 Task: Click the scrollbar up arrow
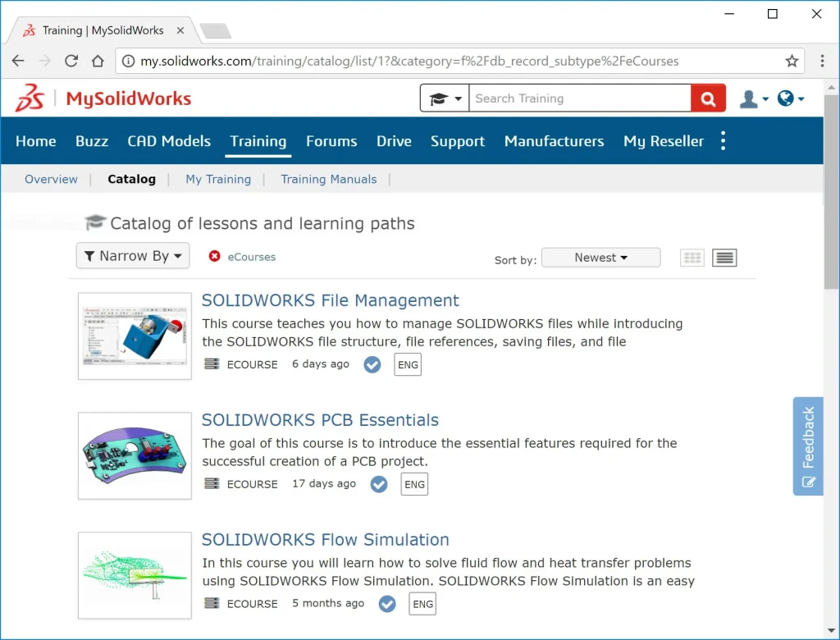pyautogui.click(x=832, y=87)
